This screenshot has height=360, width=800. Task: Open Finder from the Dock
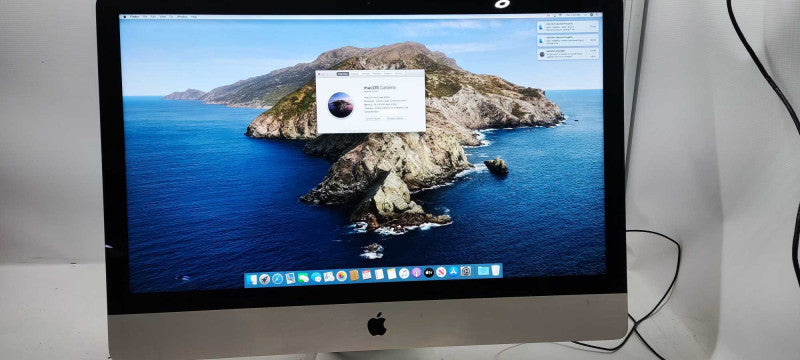[x=252, y=279]
